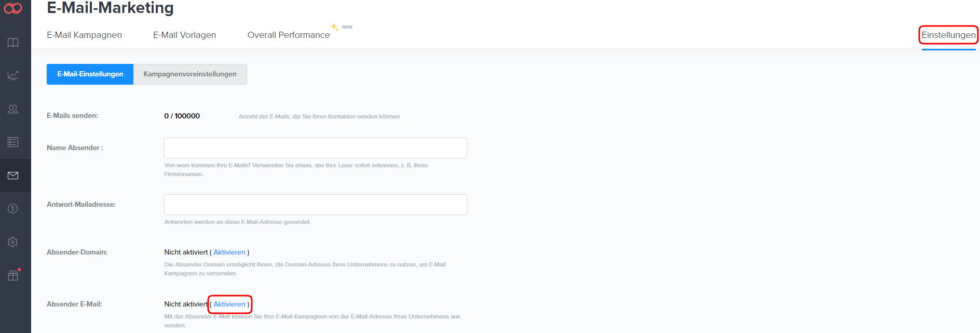Open the line chart analytics icon

[13, 75]
